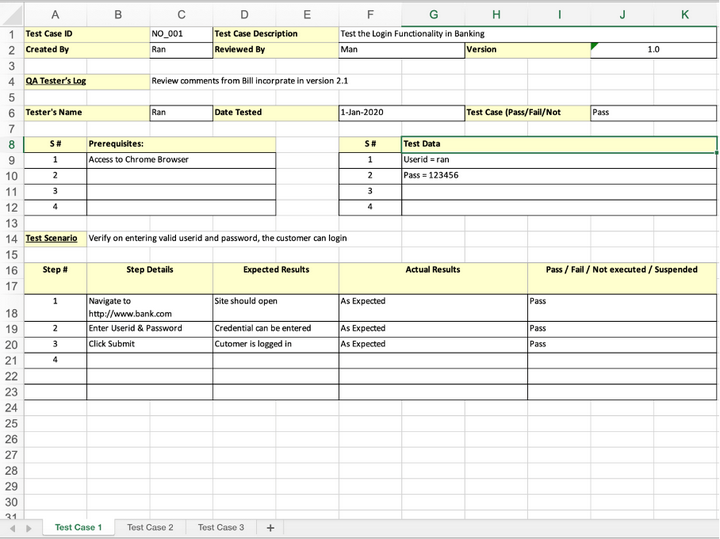This screenshot has width=720, height=539.
Task: Click the Userid = ran test data cell
Action: coord(559,160)
